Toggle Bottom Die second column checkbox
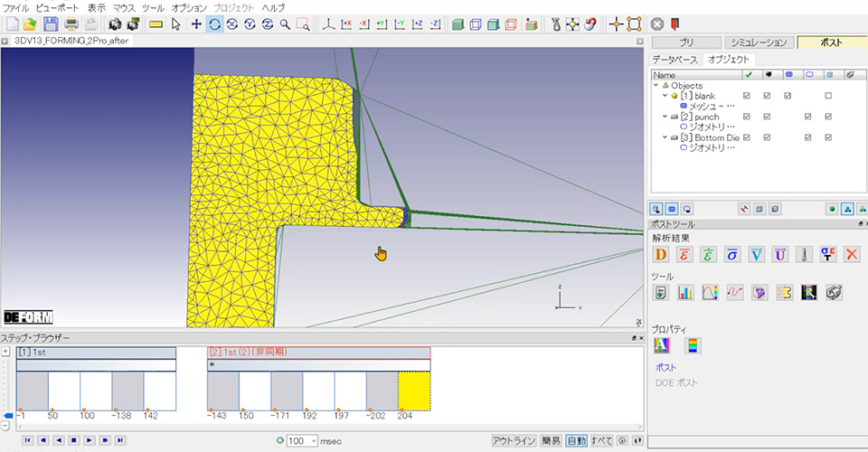The height and width of the screenshot is (452, 868). [767, 137]
